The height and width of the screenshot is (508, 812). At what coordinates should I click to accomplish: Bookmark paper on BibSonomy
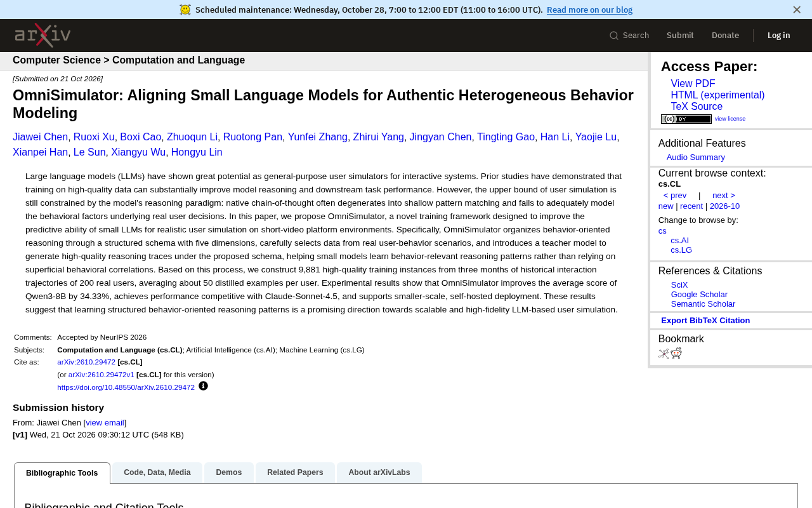[664, 354]
